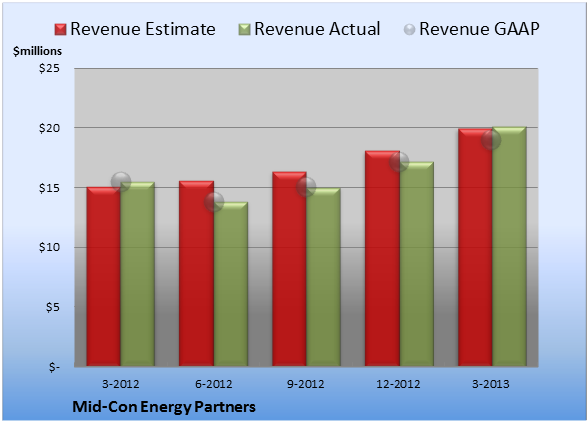Click the '$25' y-axis label
The height and width of the screenshot is (422, 588).
[x=49, y=68]
